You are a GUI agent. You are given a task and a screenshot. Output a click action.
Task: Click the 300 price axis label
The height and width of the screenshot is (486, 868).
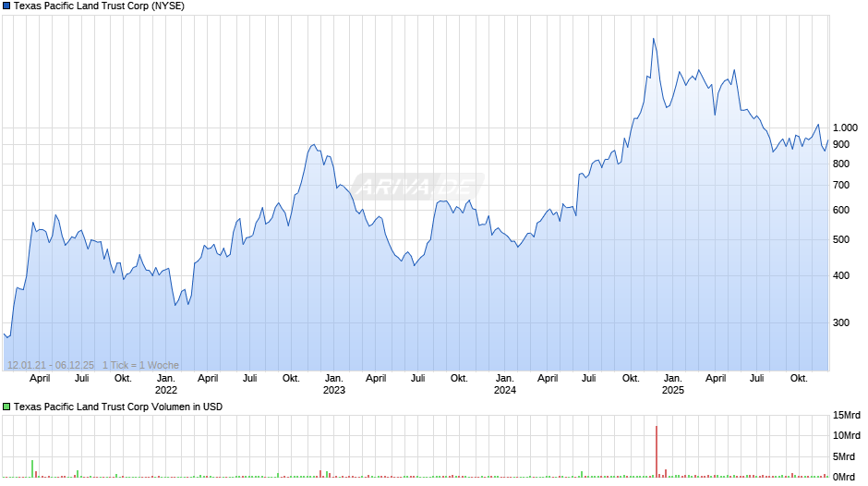(x=841, y=323)
